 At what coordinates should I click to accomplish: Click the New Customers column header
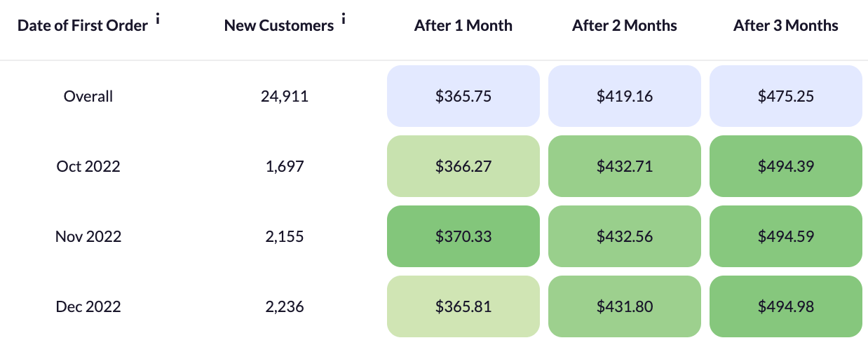(x=279, y=26)
